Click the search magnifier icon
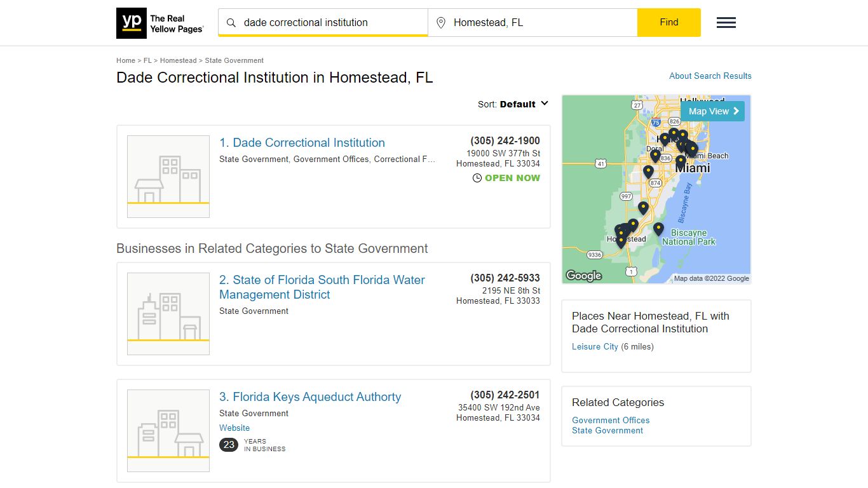This screenshot has width=868, height=488. click(231, 23)
